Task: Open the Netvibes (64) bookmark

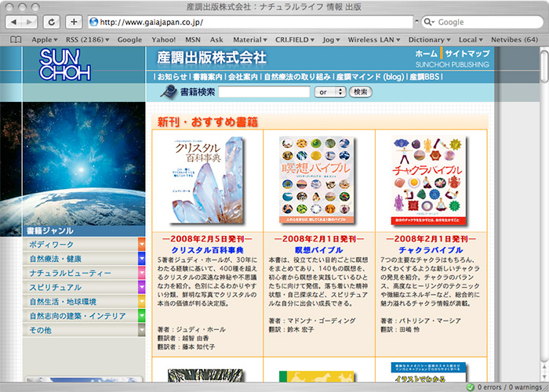Action: [x=514, y=40]
